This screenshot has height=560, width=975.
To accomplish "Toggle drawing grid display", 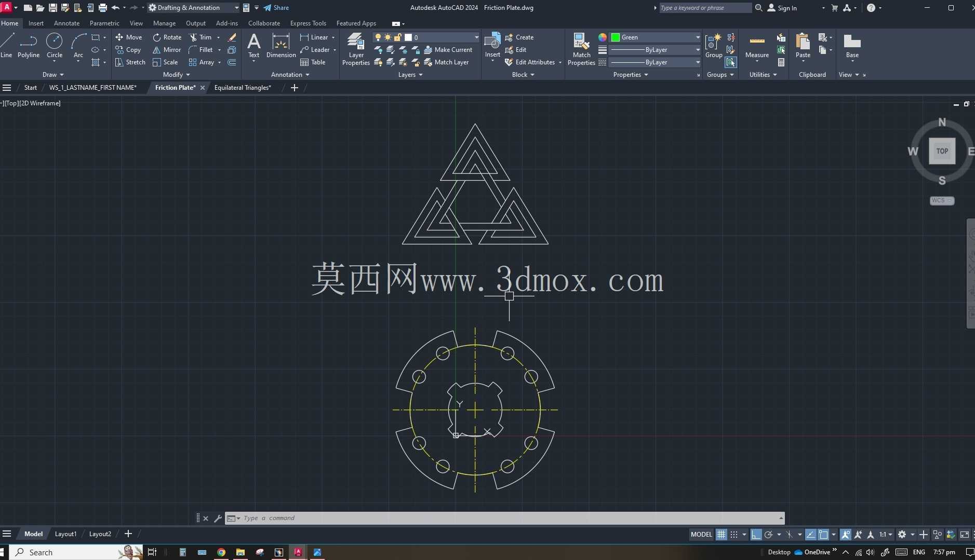I will pos(722,534).
